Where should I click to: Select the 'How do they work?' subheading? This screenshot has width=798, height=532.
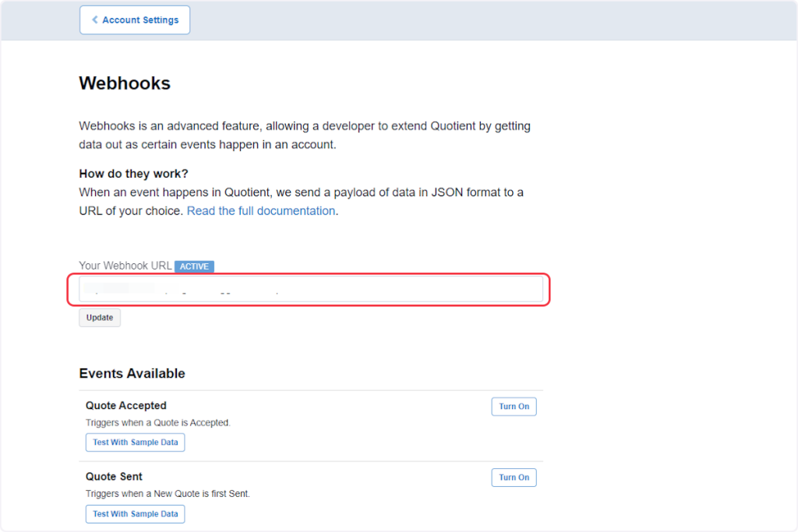133,173
